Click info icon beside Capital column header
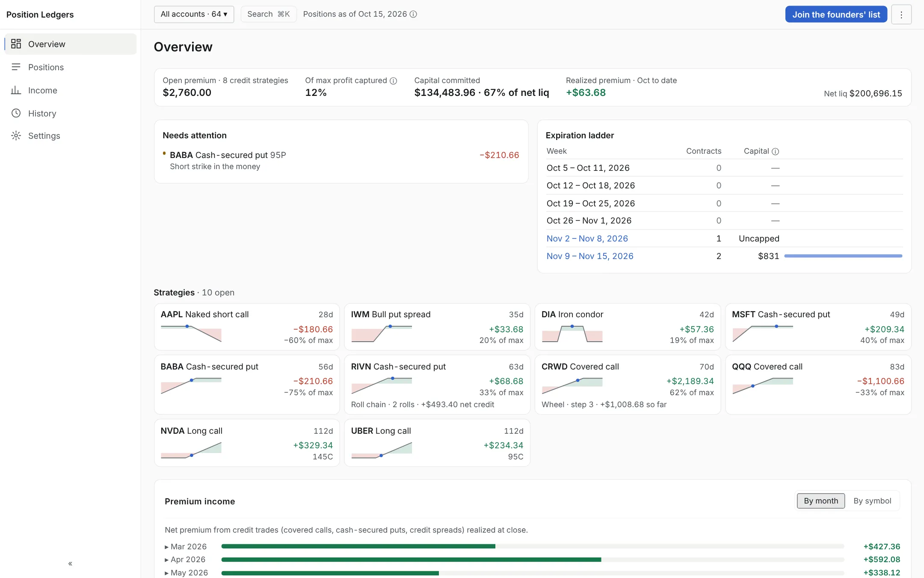 point(775,151)
